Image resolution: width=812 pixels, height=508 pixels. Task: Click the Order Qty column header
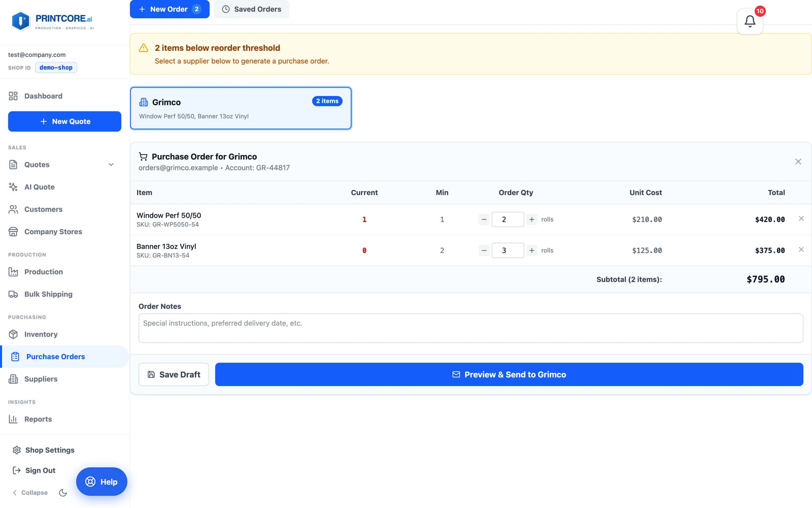[x=516, y=192]
